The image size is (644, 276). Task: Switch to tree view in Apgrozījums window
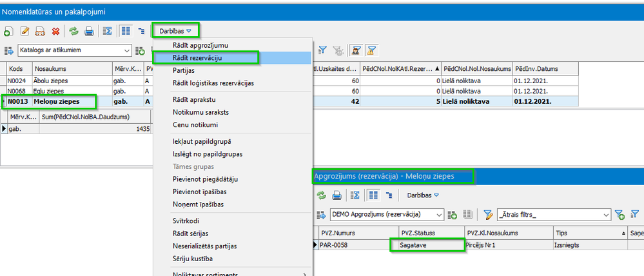[389, 195]
